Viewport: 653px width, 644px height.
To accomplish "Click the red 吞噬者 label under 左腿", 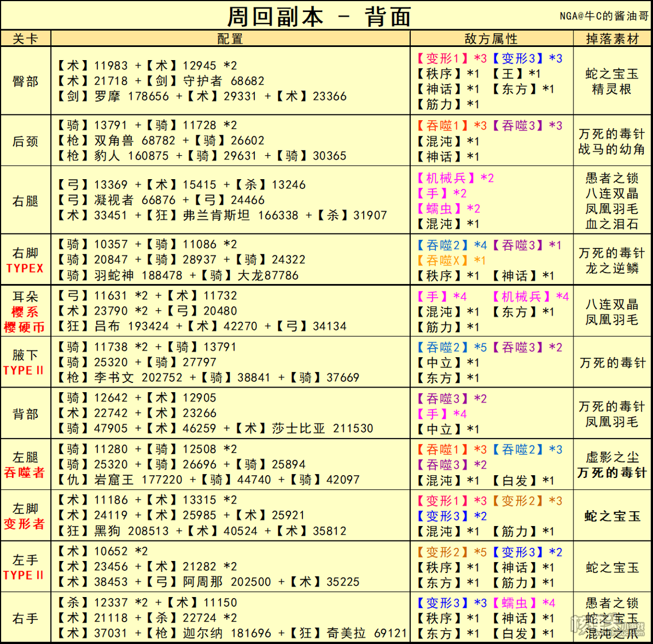I will click(x=25, y=472).
